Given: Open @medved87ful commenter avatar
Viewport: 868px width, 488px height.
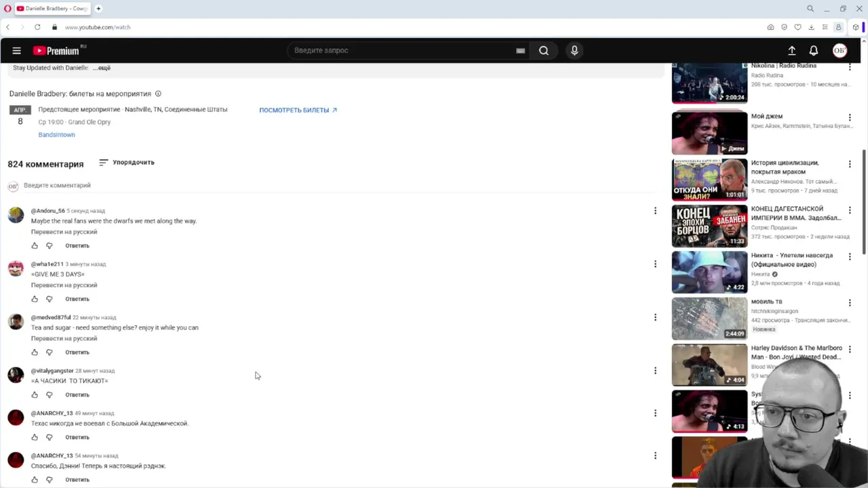Looking at the screenshot, I should coord(16,321).
